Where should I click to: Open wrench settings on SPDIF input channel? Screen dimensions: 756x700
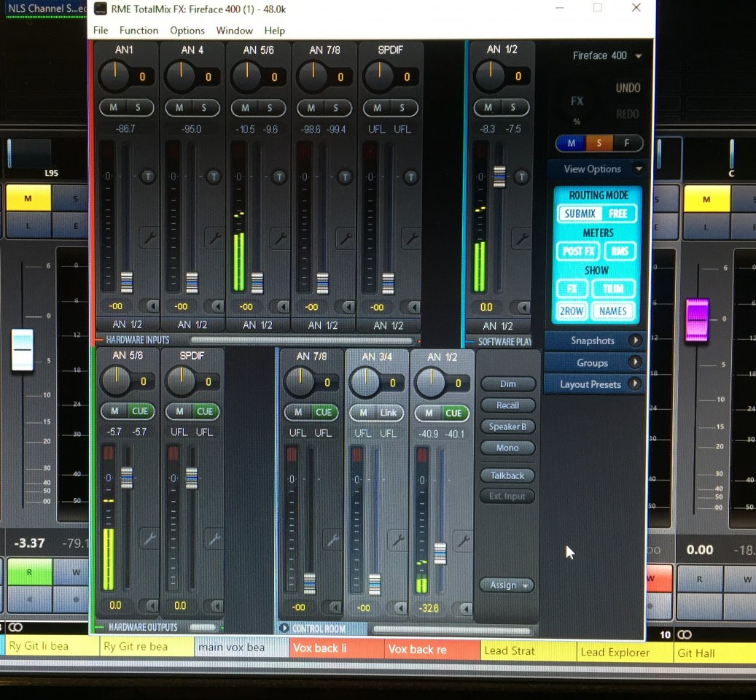411,238
